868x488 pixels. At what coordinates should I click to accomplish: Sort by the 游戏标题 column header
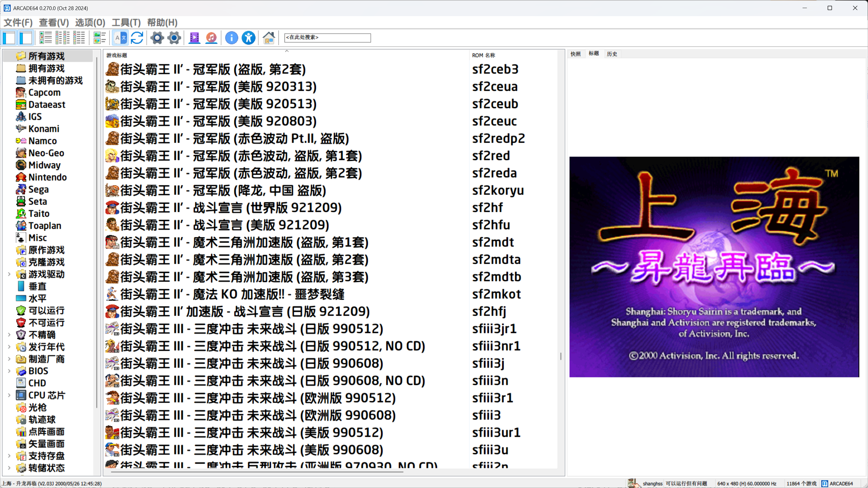pos(287,55)
